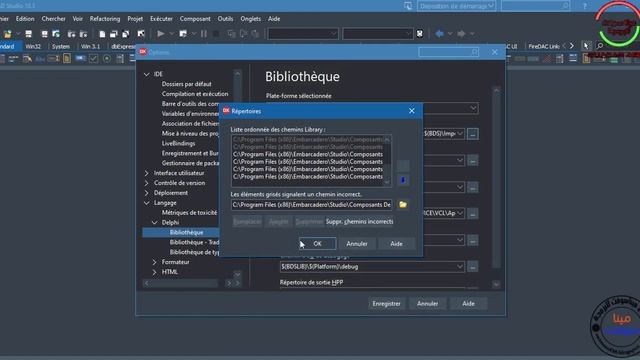This screenshot has height=360, width=640.
Task: Open the Plate-forme sélectionnée dropdown
Action: [x=473, y=108]
